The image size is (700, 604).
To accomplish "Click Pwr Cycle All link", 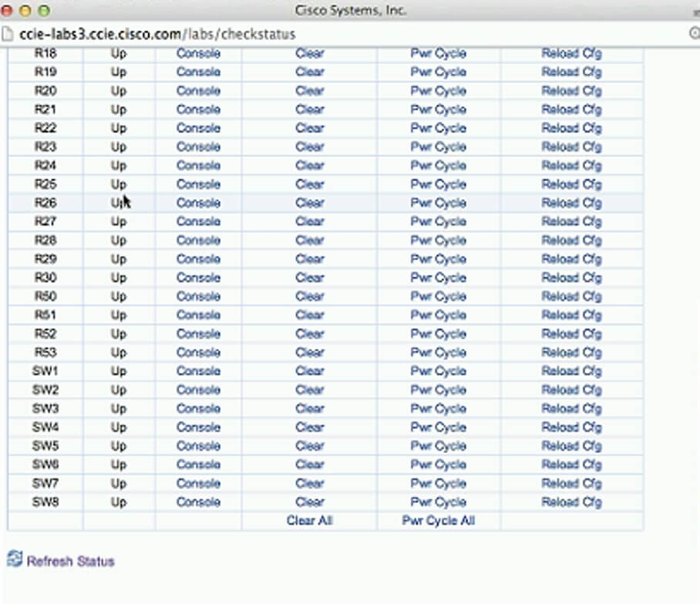I will pos(438,521).
